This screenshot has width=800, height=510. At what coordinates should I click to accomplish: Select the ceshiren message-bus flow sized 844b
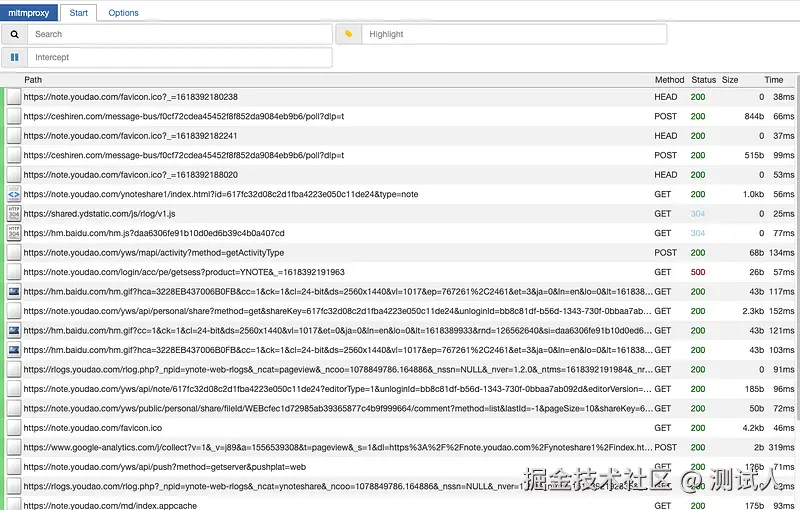point(400,116)
